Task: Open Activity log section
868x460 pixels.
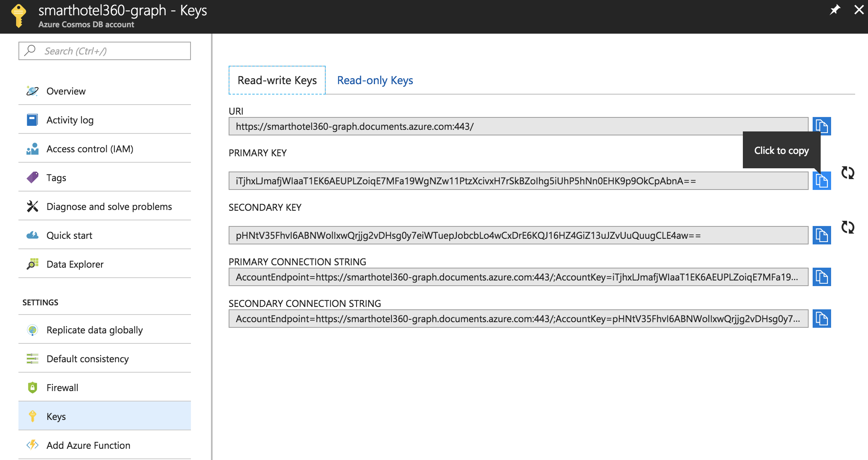Action: [x=71, y=119]
